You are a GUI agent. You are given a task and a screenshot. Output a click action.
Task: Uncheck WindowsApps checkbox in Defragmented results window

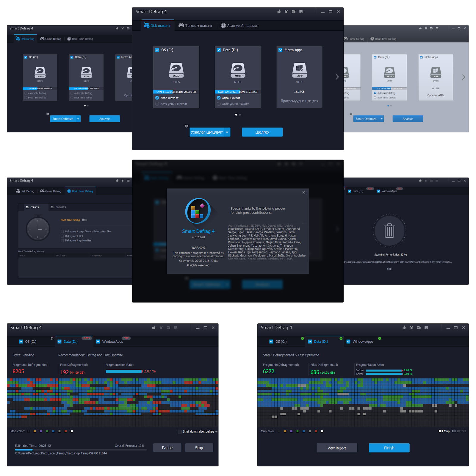click(348, 342)
